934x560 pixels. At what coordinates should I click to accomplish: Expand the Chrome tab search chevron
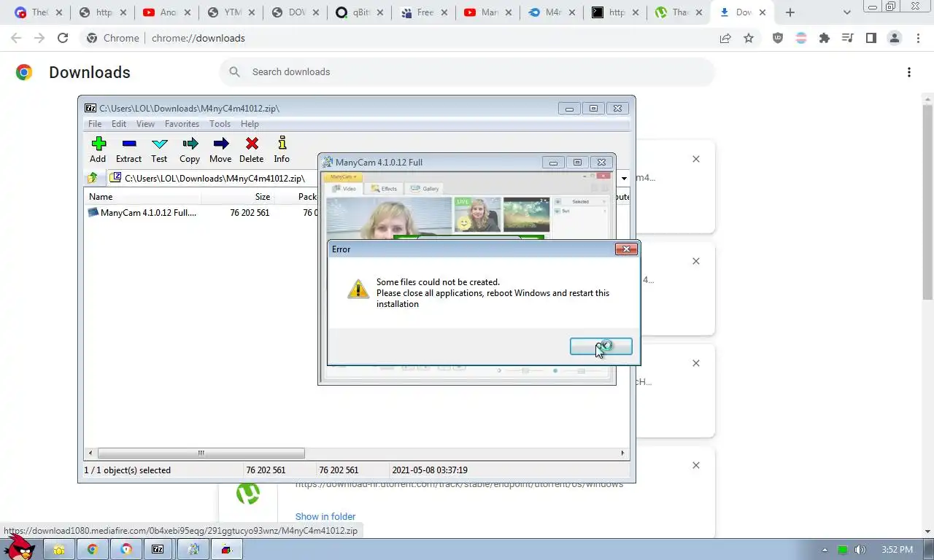[x=847, y=12]
